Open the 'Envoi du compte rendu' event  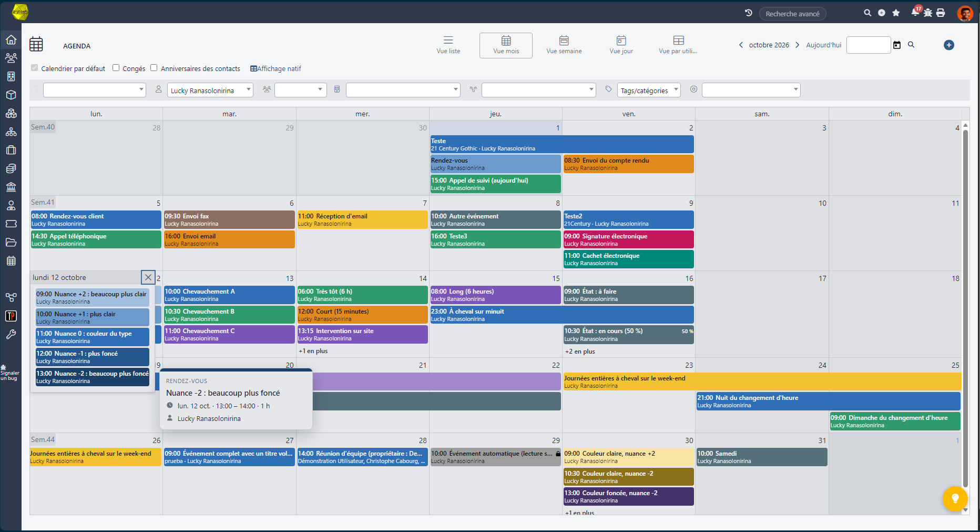pos(628,164)
